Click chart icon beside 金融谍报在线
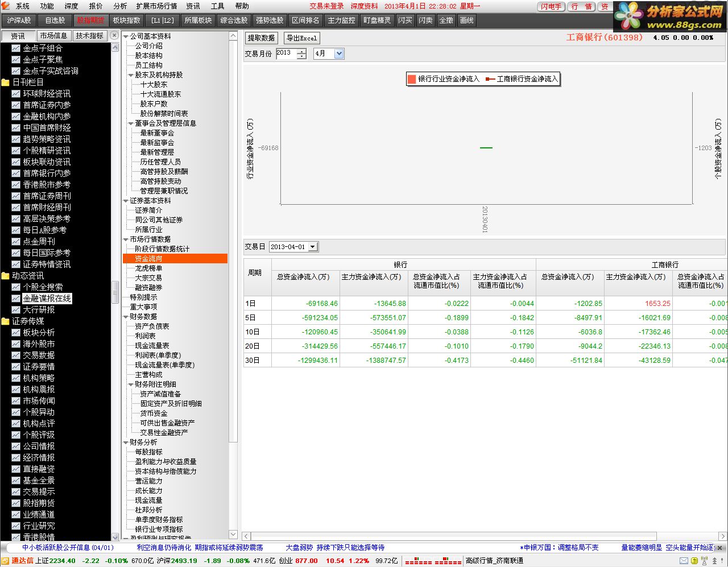The height and width of the screenshot is (567, 728). (16, 299)
